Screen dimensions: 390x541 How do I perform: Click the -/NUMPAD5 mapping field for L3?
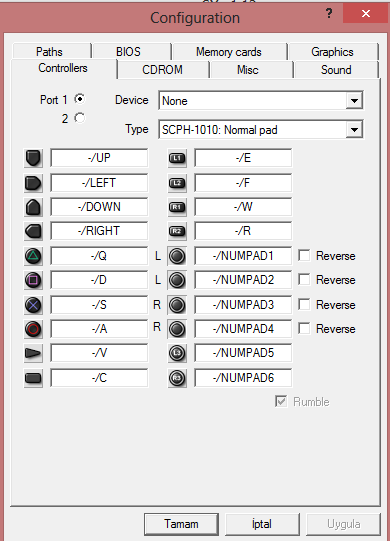(x=243, y=353)
